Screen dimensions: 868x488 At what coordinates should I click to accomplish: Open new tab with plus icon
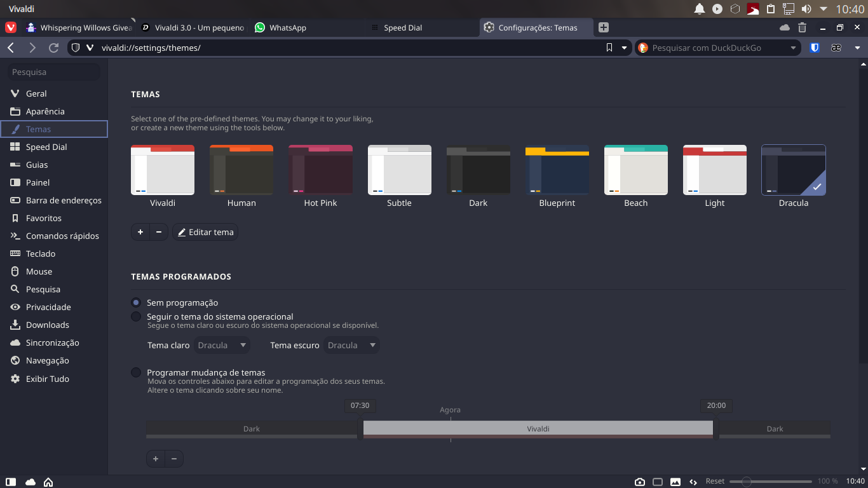tap(604, 27)
